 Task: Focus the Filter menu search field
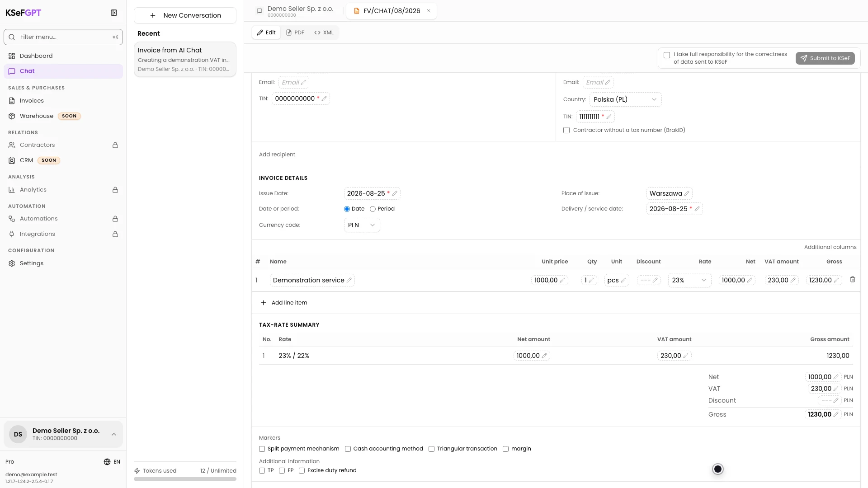63,37
